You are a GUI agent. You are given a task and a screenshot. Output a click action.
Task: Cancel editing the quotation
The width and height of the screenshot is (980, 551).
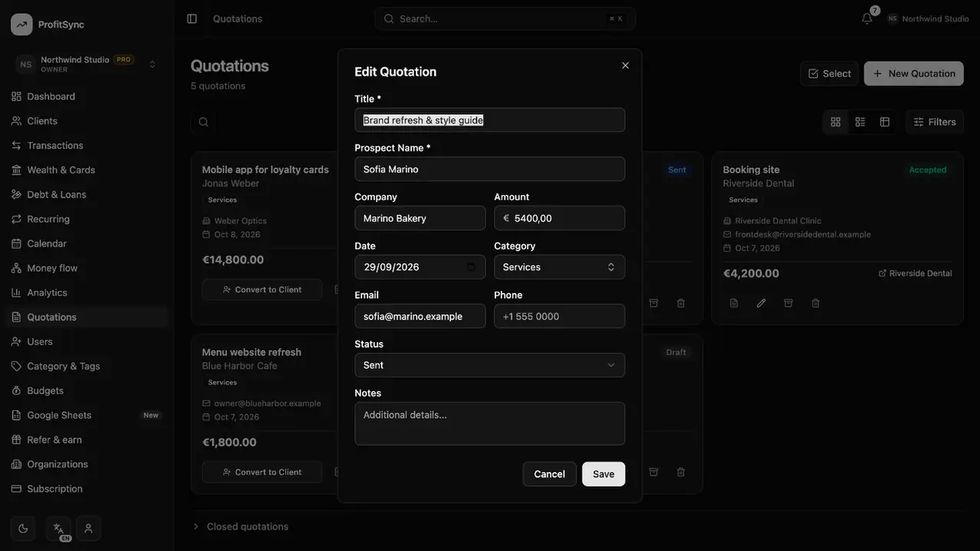(x=549, y=474)
